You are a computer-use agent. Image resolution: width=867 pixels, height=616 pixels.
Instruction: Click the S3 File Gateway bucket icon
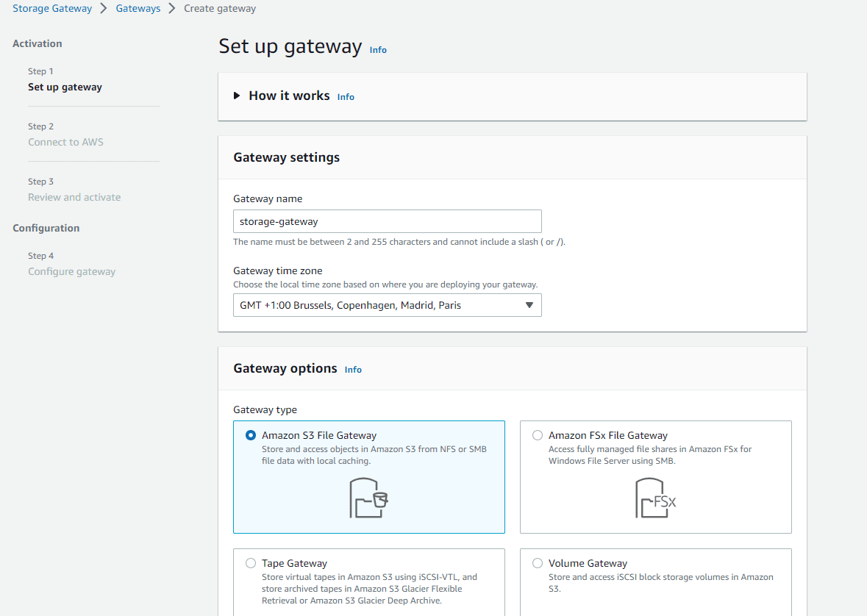(x=368, y=498)
